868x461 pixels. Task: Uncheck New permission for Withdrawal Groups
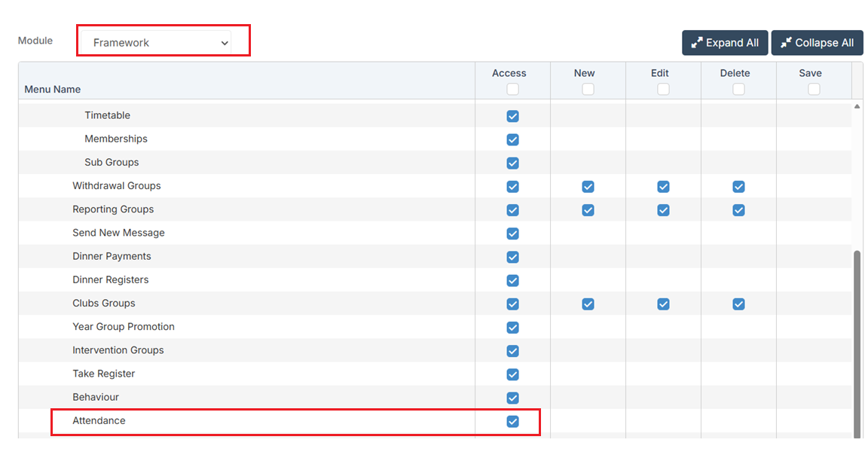(x=588, y=186)
